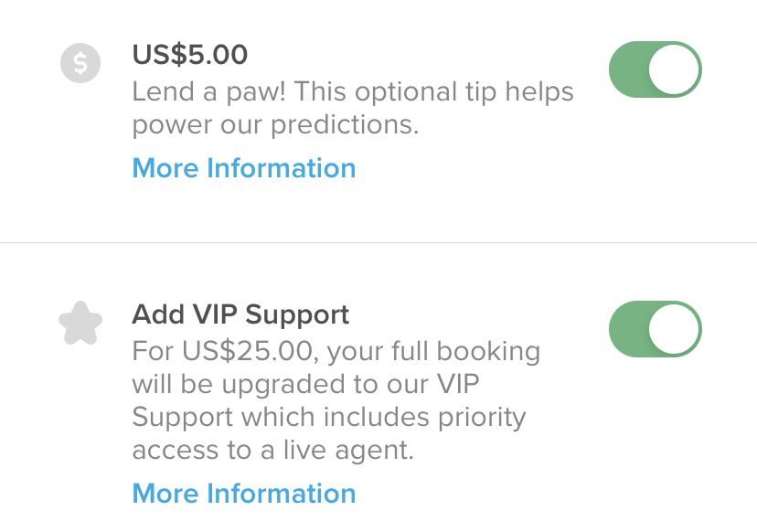Select the Add VIP Support heading
Image resolution: width=757 pixels, height=532 pixels.
pyautogui.click(x=240, y=314)
